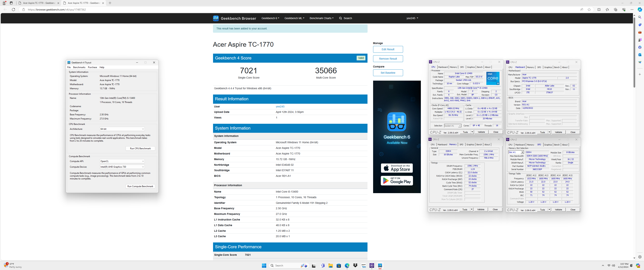Open File menu in Geekbench 4 Tryout
644x270 pixels.
pyautogui.click(x=69, y=67)
